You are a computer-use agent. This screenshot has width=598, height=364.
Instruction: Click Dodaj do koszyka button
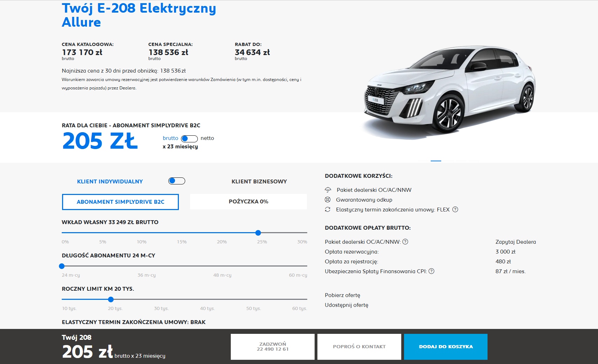(x=446, y=347)
